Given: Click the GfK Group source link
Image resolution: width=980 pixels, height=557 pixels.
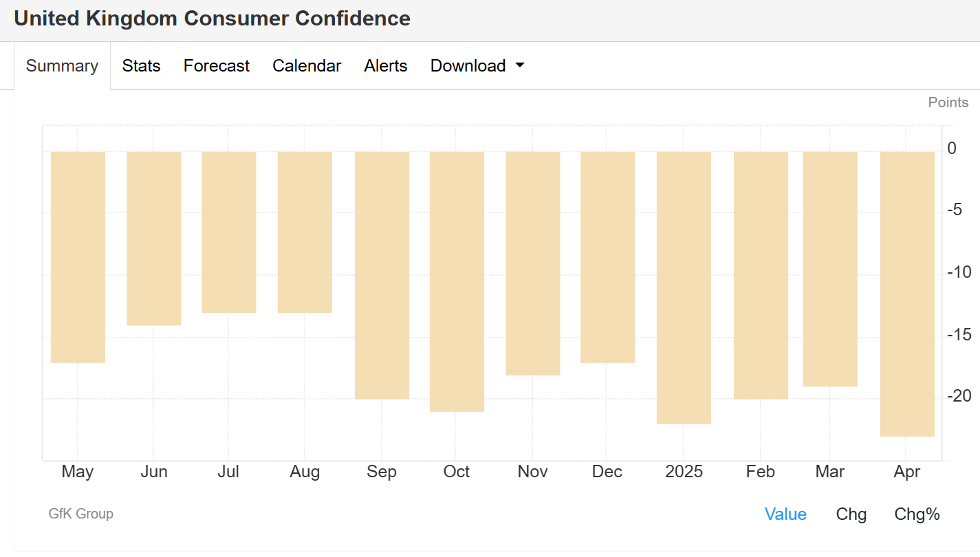Looking at the screenshot, I should pyautogui.click(x=80, y=514).
